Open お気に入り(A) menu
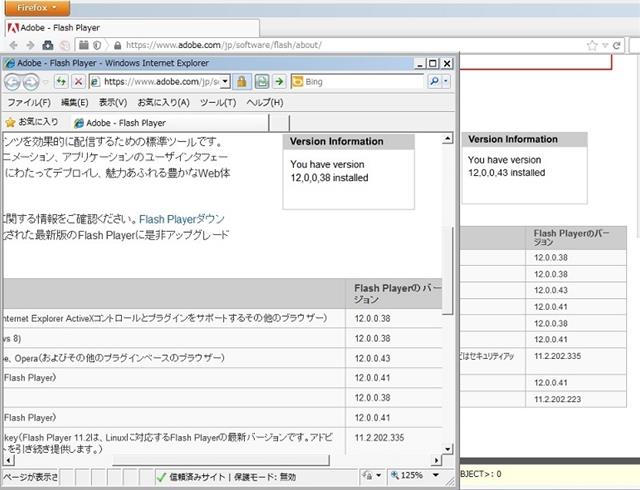This screenshot has width=640, height=490. (163, 102)
